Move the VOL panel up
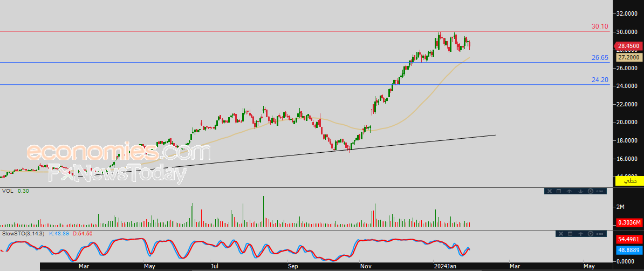The height and width of the screenshot is (271, 644). [569, 191]
